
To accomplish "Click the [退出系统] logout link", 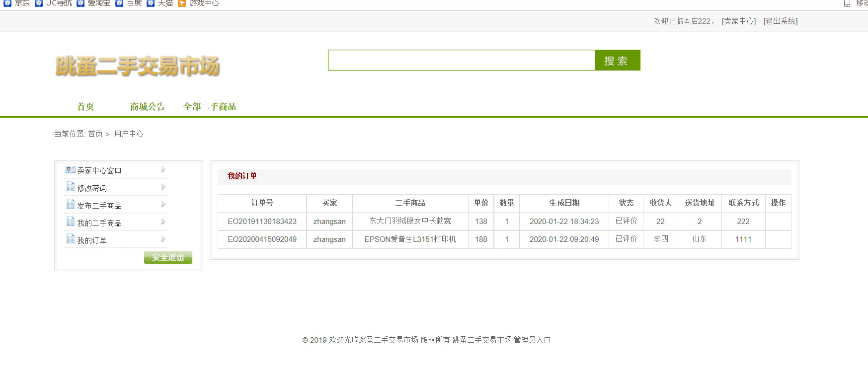I will (x=781, y=21).
